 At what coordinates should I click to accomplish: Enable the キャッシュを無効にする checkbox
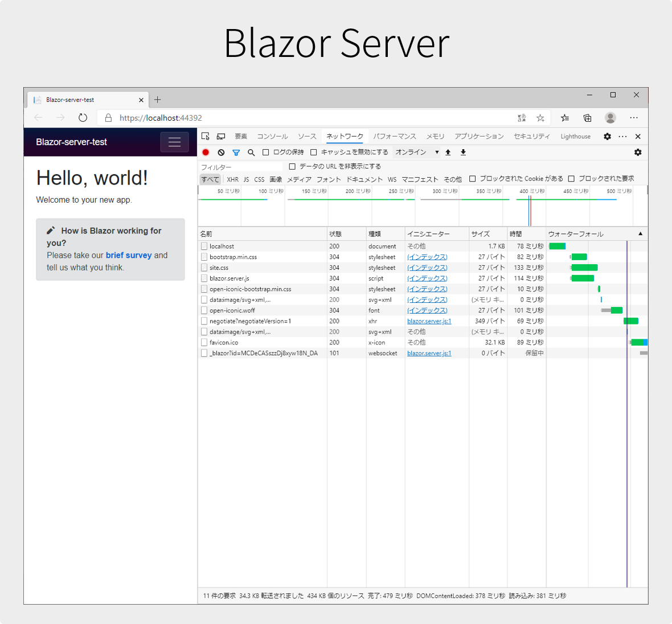(314, 152)
